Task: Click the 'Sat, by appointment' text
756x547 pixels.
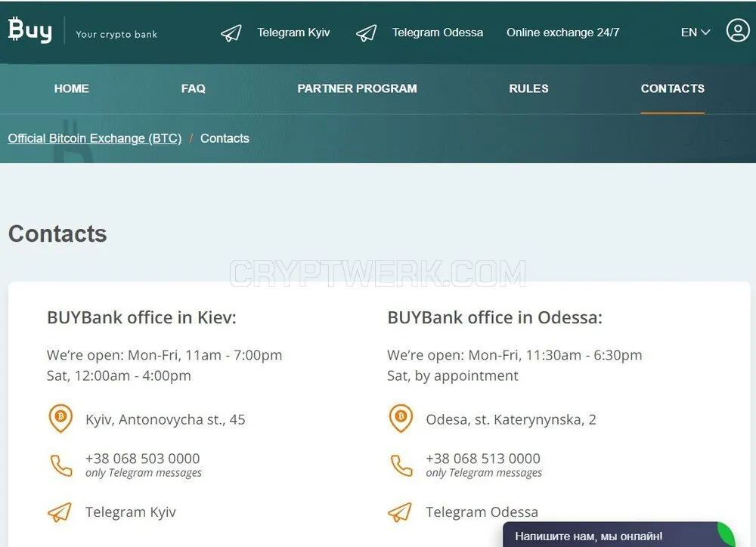Action: click(453, 376)
